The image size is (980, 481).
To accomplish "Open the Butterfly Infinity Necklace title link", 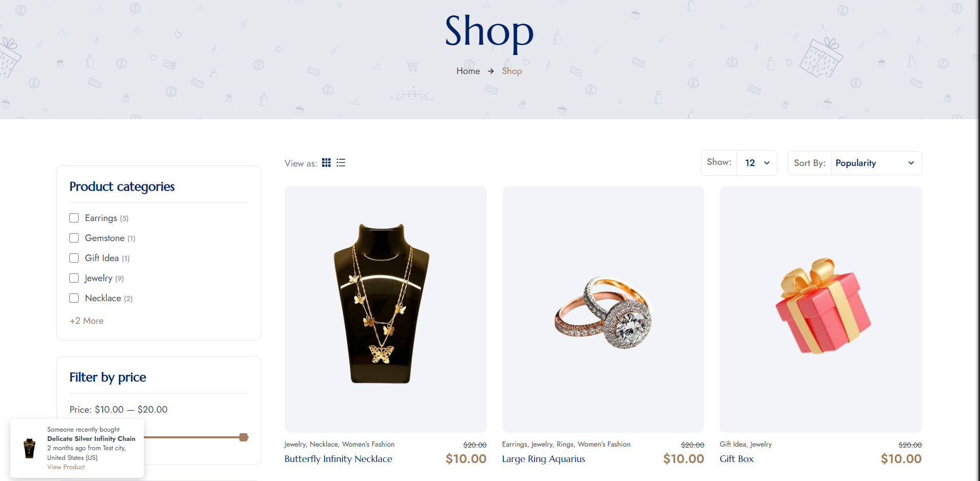I will [338, 459].
